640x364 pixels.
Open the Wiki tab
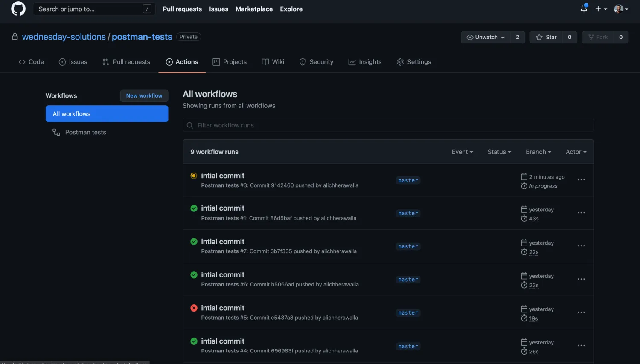[x=273, y=62]
